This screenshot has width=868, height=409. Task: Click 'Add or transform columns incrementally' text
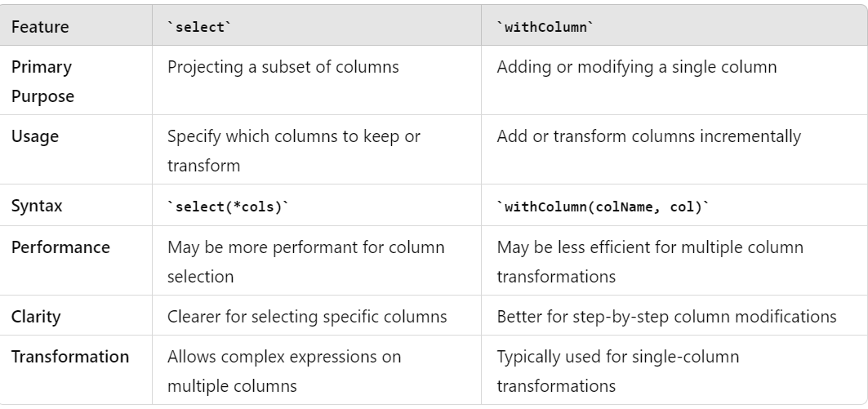click(x=649, y=136)
